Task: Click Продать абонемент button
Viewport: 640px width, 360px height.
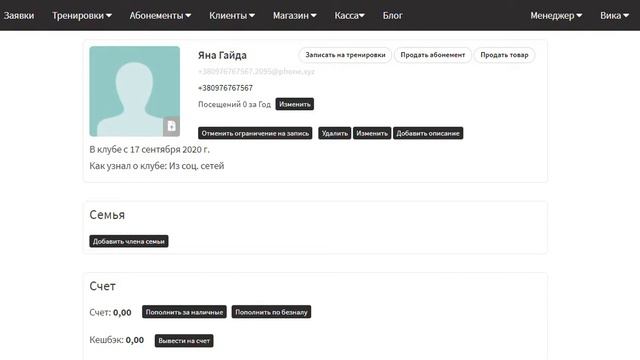Action: [x=433, y=55]
